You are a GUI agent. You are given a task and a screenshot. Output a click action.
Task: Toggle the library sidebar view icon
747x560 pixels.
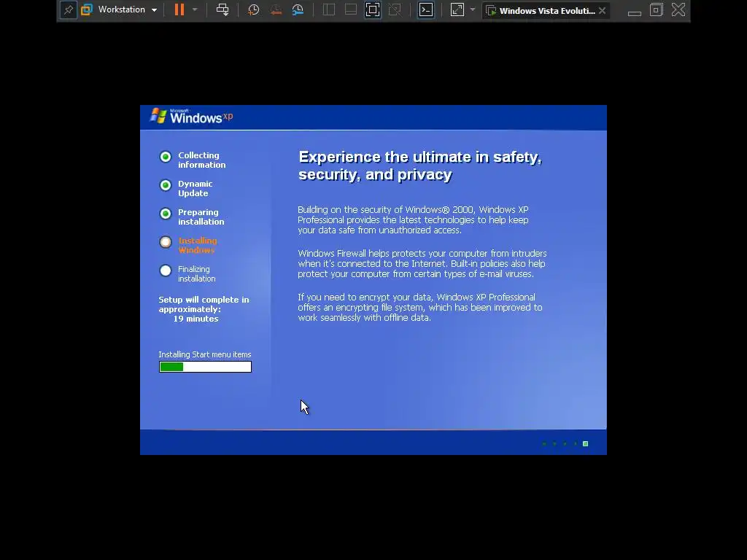[x=329, y=10]
